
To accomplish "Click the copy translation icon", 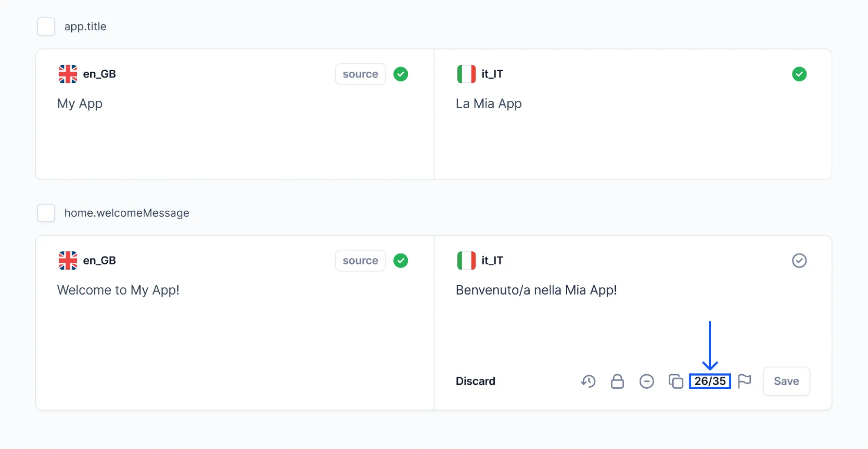I will 675,381.
